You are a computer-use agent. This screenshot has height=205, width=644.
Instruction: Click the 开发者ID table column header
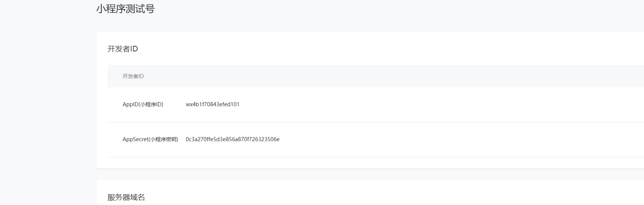click(133, 76)
